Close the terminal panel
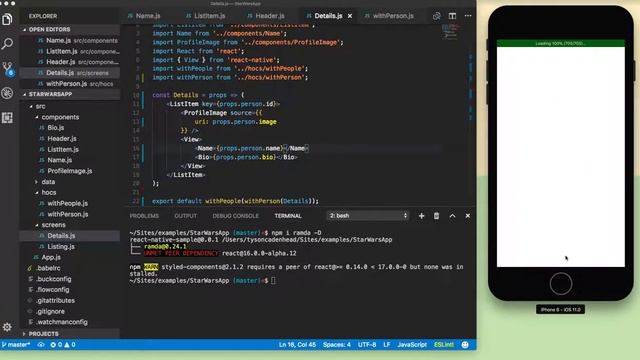Viewport: 640px width, 360px height. [468, 216]
